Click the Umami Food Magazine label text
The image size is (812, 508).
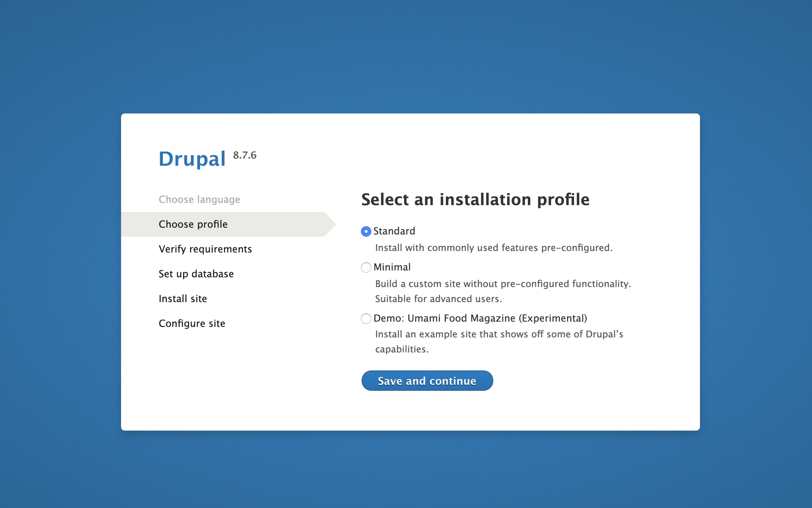pyautogui.click(x=480, y=318)
